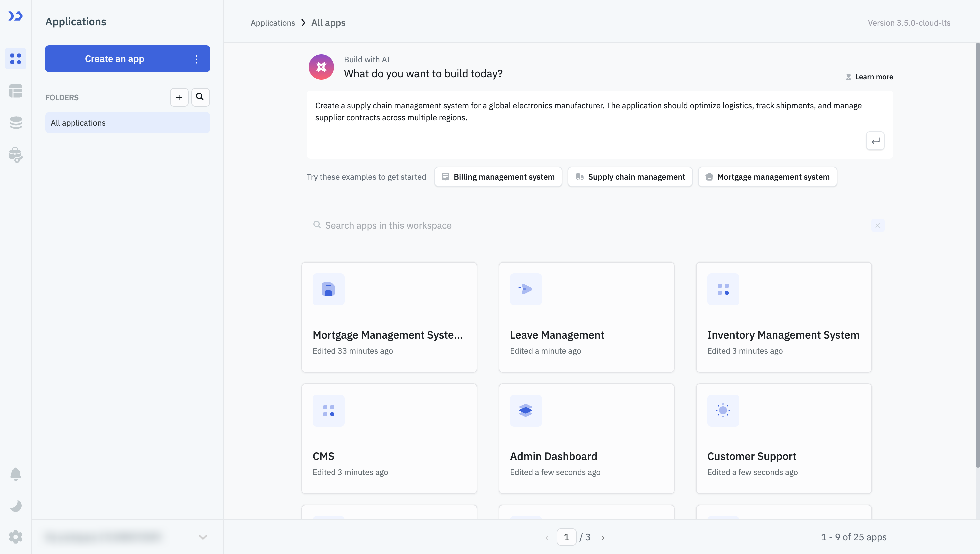Open the Marketplace plugins icon
This screenshot has height=554, width=980.
pos(16,155)
